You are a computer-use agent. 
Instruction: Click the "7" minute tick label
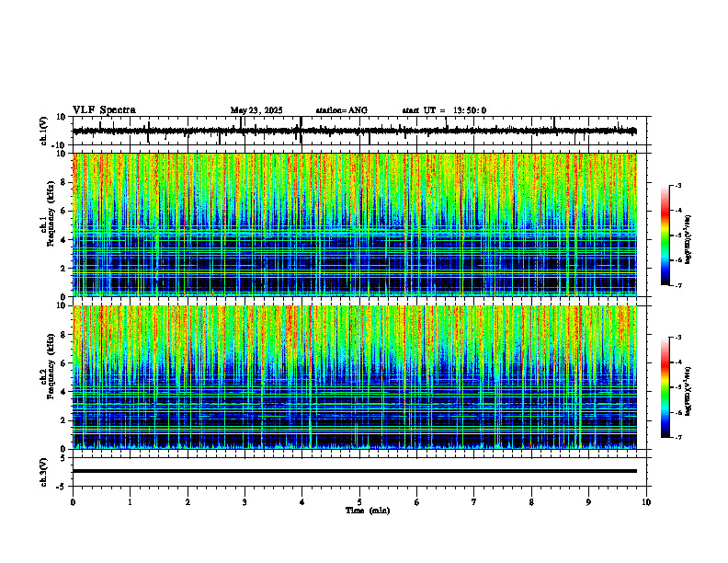474,502
